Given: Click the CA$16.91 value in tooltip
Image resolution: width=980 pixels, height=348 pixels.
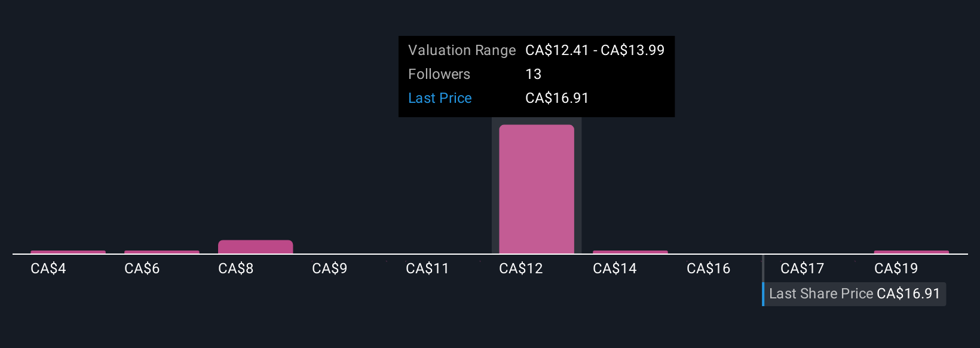Looking at the screenshot, I should coord(557,98).
